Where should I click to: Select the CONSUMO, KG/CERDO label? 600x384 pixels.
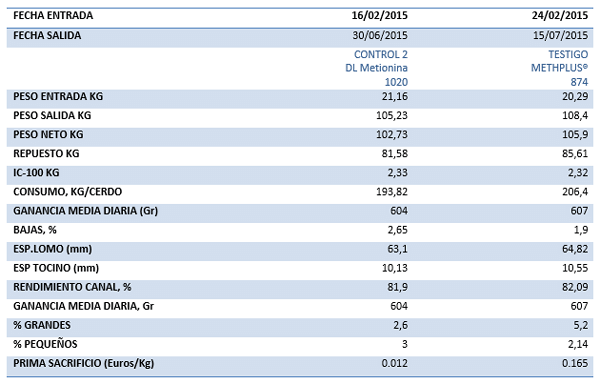pyautogui.click(x=67, y=192)
